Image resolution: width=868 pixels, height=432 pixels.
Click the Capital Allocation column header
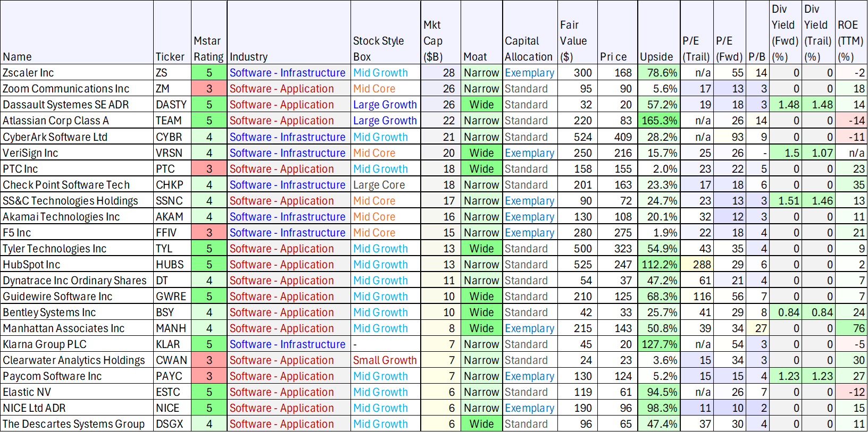(x=530, y=32)
